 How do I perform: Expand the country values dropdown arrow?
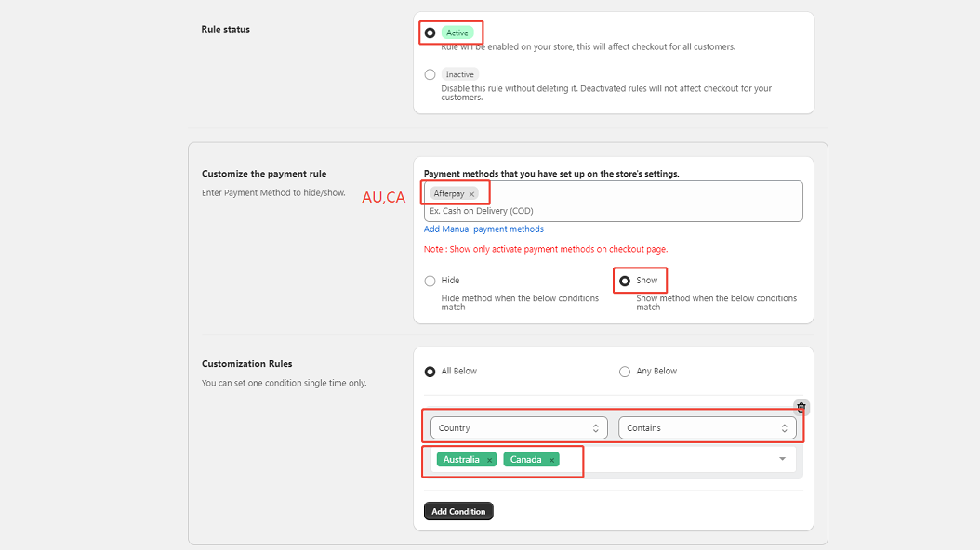(x=782, y=459)
